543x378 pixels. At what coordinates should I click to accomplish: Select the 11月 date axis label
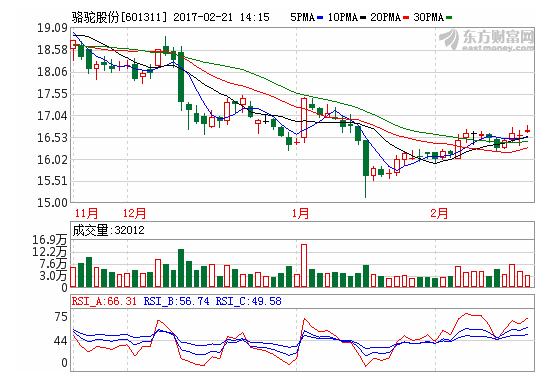pyautogui.click(x=86, y=213)
